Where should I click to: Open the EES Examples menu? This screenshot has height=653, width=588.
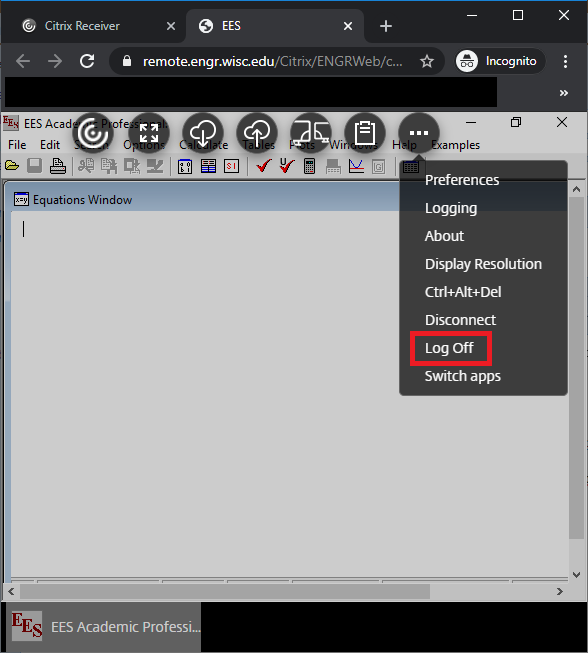click(456, 145)
